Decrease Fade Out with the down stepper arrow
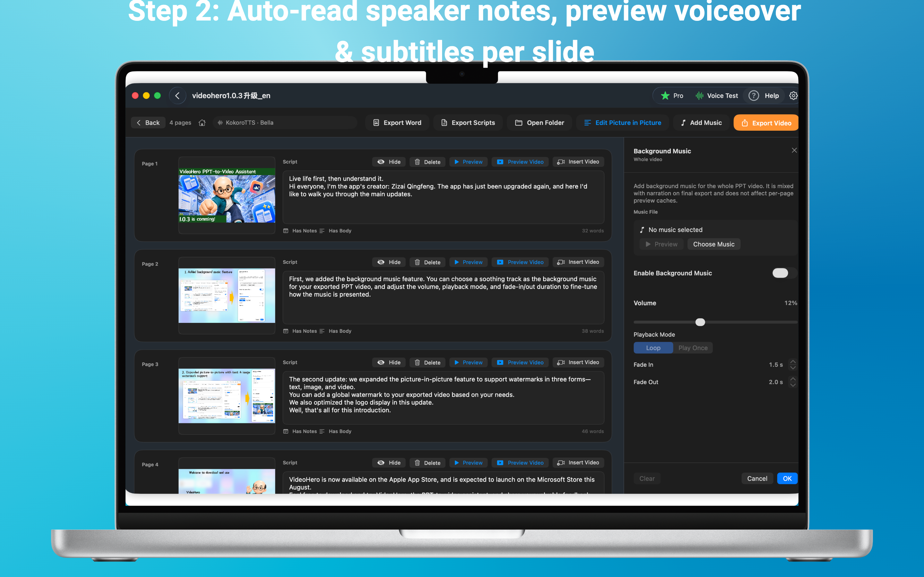Screen dimensions: 924x577 tap(793, 385)
